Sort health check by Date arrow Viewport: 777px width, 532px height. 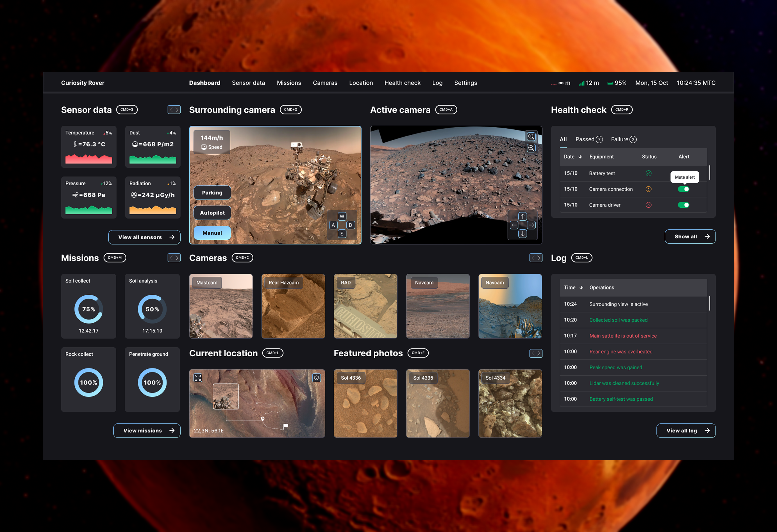(580, 157)
